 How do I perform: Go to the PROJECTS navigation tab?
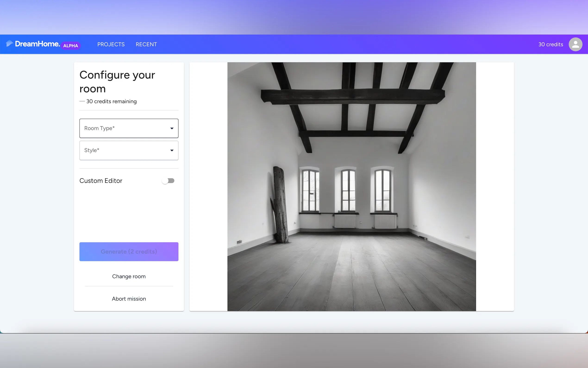click(x=111, y=44)
